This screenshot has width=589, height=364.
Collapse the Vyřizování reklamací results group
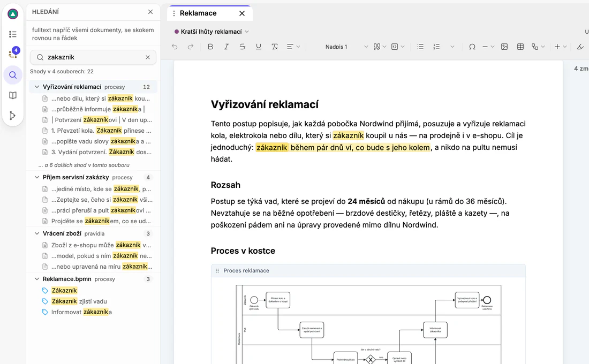[37, 87]
